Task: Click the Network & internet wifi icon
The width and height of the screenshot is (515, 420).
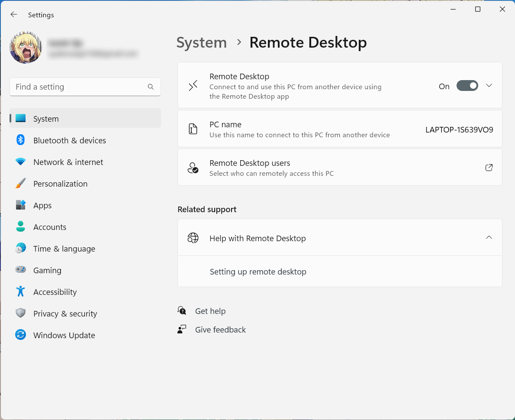Action: tap(20, 162)
